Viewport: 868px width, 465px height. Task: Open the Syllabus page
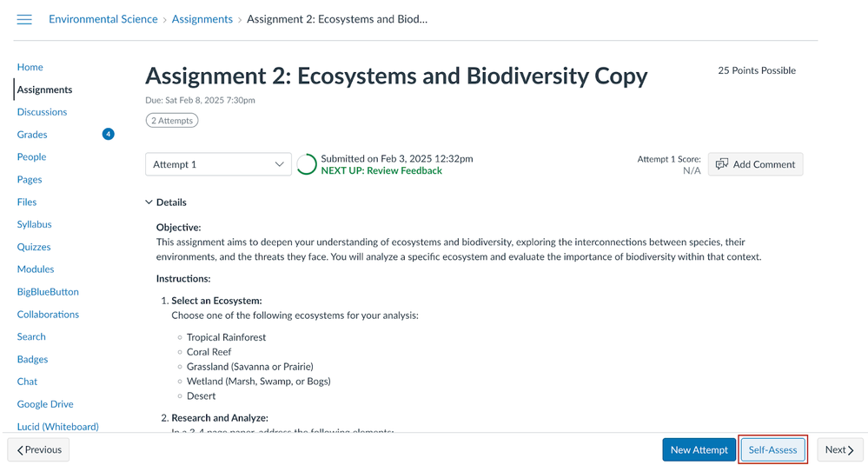pos(35,224)
